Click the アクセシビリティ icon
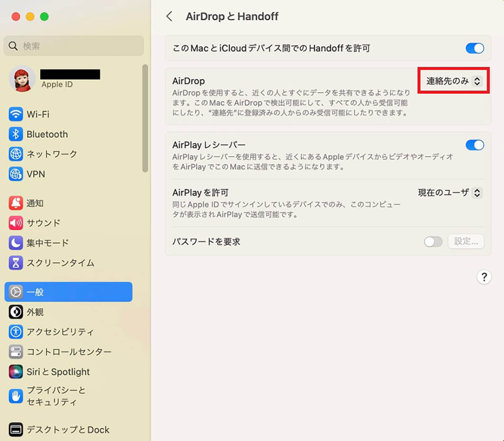Image resolution: width=504 pixels, height=441 pixels. [x=16, y=332]
